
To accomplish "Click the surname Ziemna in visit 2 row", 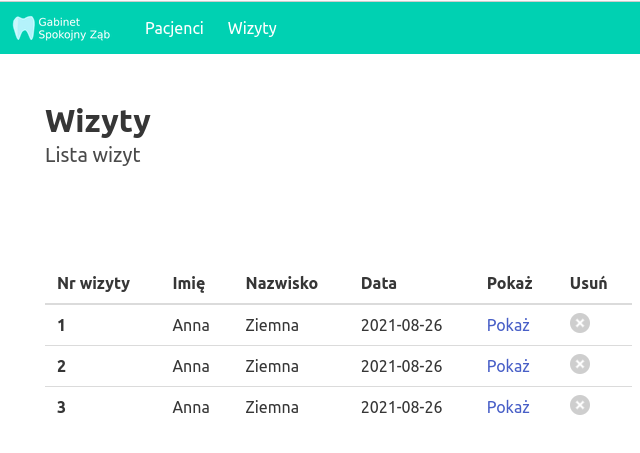I will pyautogui.click(x=272, y=366).
